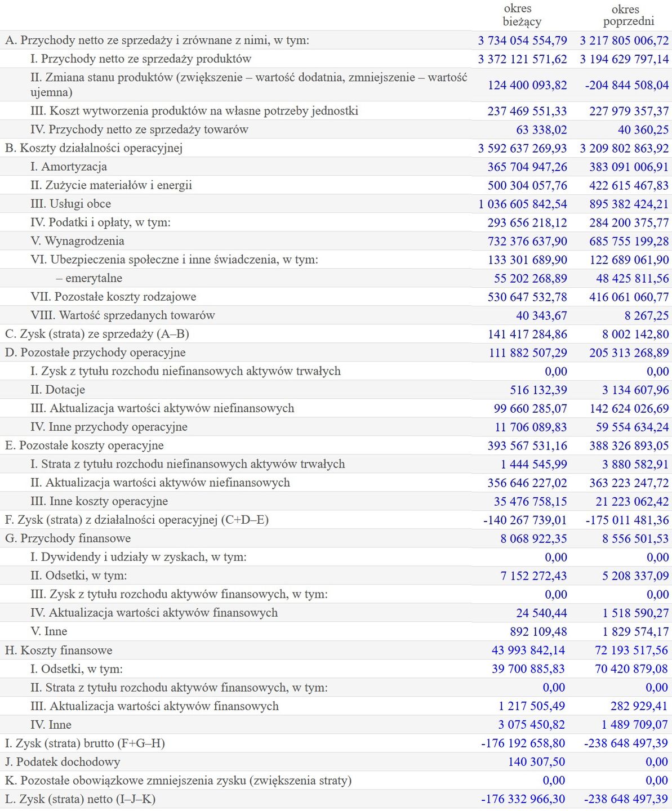Select 'VII. Pozostałe koszty rodzajowe' label
The height and width of the screenshot is (811, 672).
click(x=113, y=296)
